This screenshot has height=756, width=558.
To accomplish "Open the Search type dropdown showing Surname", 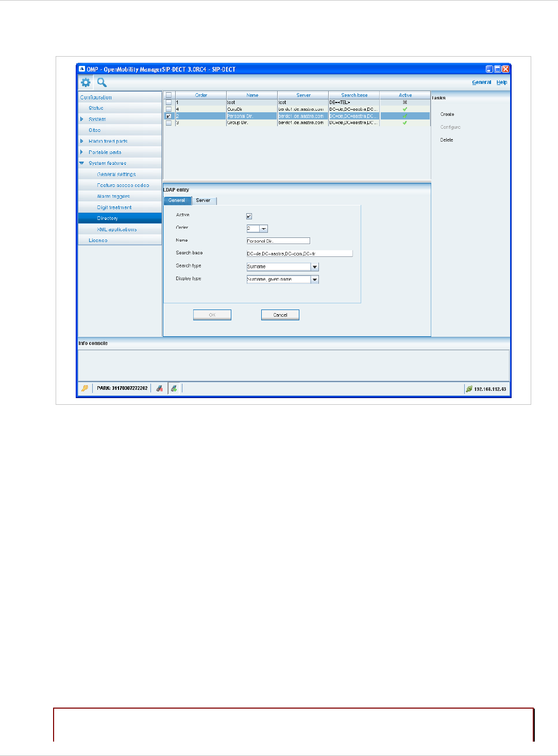I will 315,267.
